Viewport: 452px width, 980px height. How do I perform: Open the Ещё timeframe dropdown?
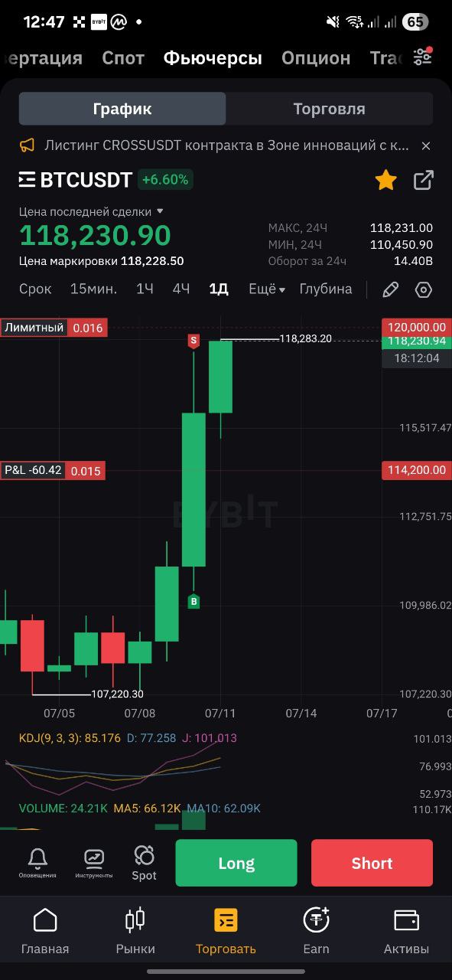265,289
